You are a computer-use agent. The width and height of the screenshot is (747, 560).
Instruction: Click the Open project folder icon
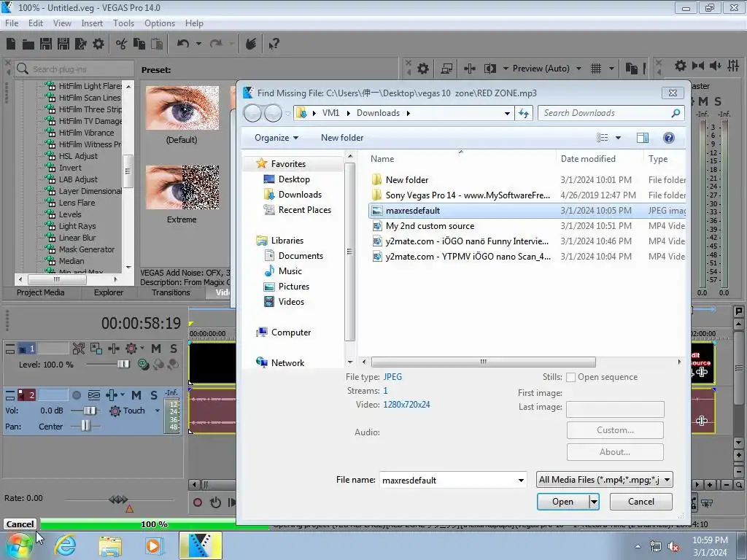[28, 44]
